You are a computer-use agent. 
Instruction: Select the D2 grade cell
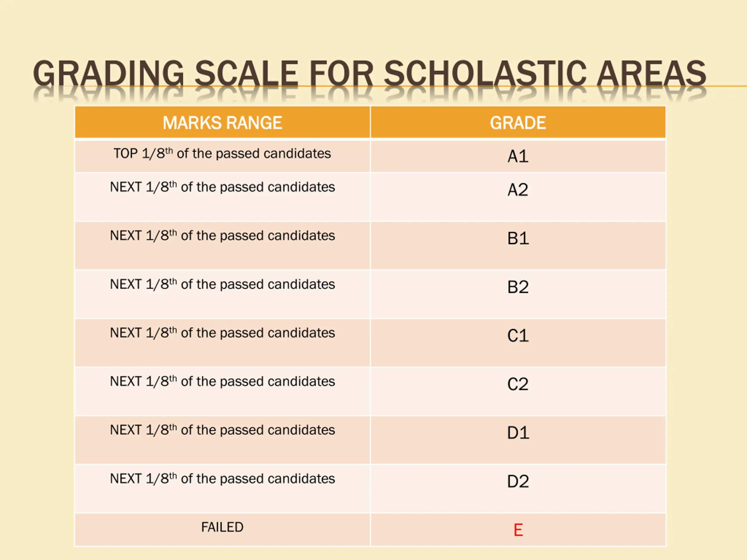pyautogui.click(x=518, y=489)
